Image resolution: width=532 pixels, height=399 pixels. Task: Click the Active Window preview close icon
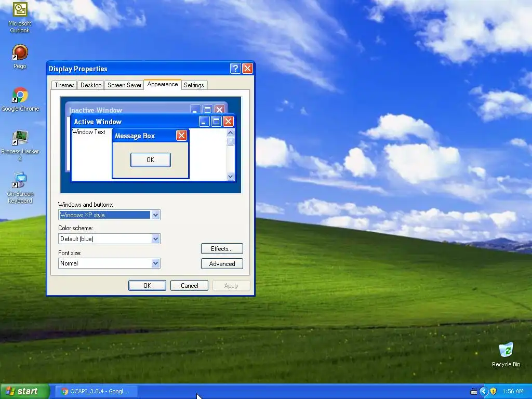pyautogui.click(x=229, y=122)
